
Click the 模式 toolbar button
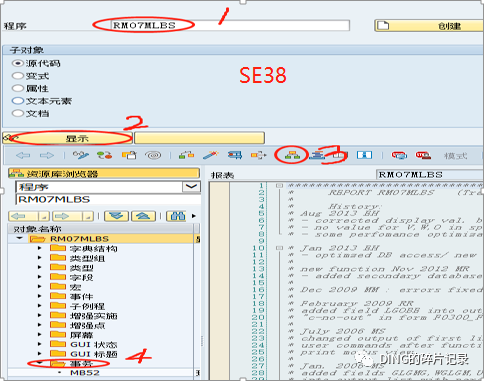[x=455, y=156]
